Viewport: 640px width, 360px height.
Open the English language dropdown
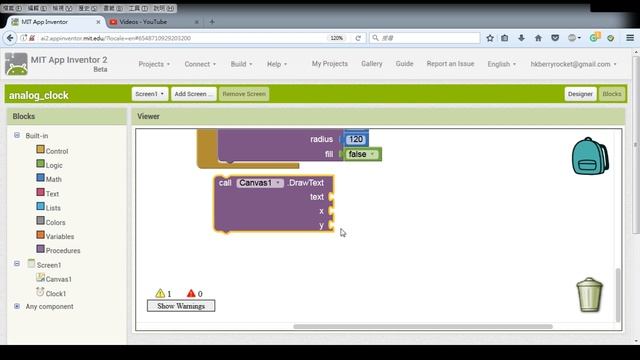[502, 64]
